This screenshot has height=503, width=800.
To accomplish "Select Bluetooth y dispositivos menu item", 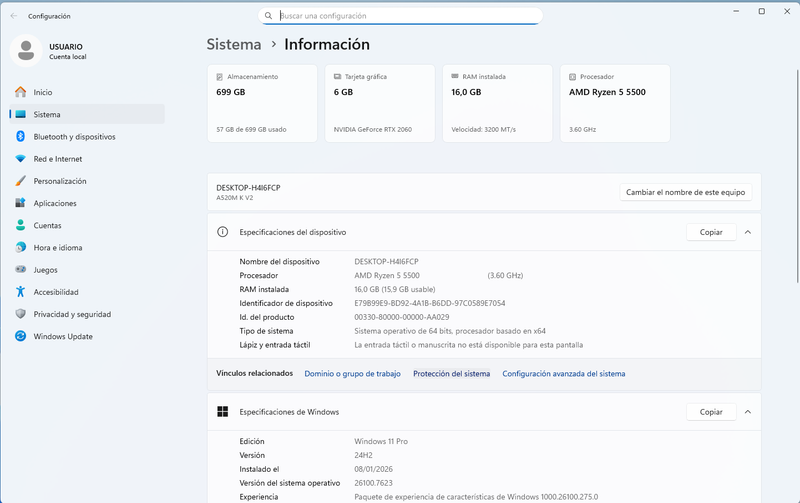I will [87, 136].
